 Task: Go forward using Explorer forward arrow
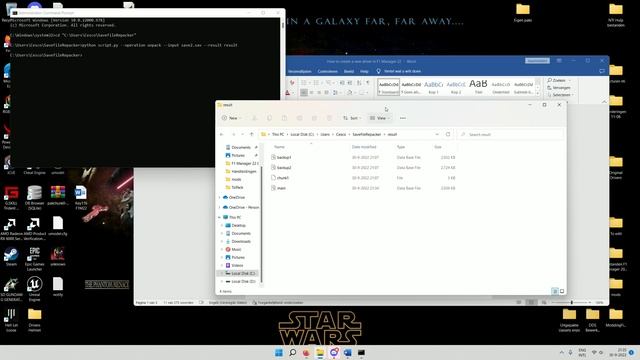point(233,134)
